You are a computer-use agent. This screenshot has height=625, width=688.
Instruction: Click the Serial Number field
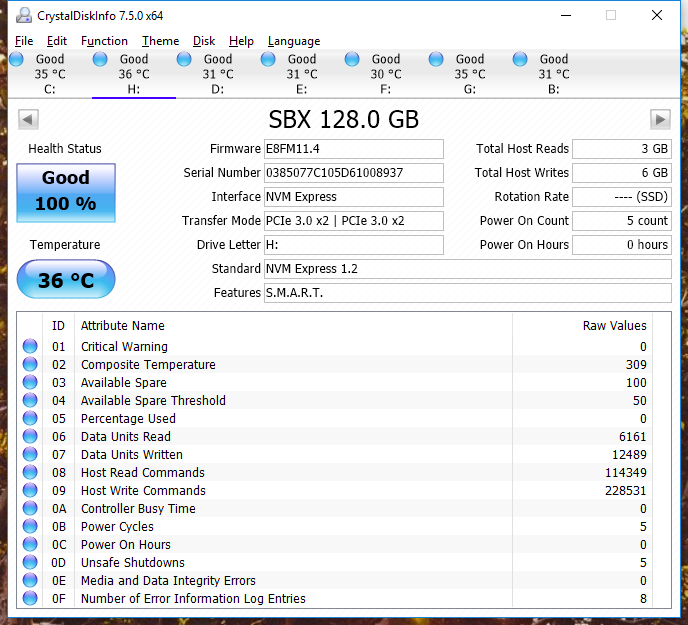click(x=353, y=173)
